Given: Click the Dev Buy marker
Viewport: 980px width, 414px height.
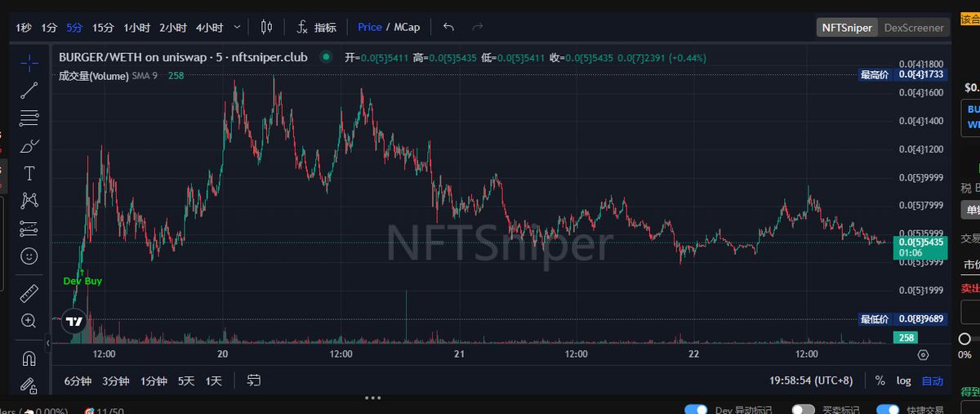Looking at the screenshot, I should point(82,281).
